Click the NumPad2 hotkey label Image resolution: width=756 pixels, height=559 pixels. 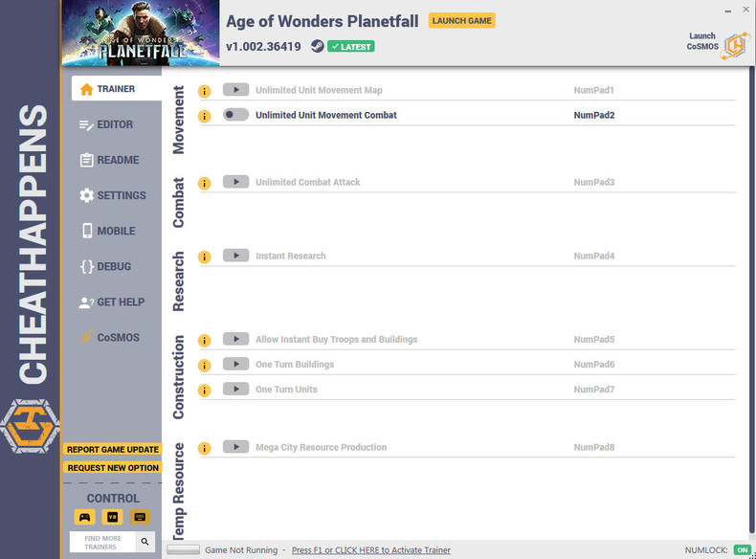coord(594,115)
